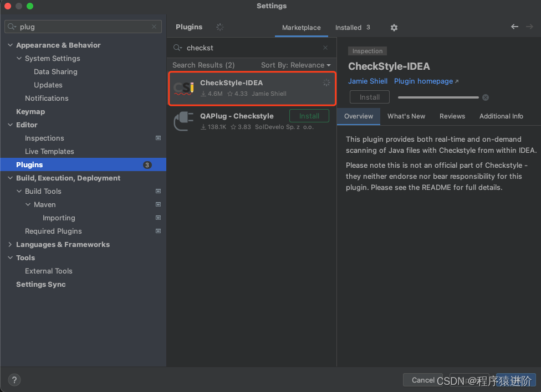Image resolution: width=541 pixels, height=392 pixels.
Task: Open help via the question mark icon
Action: tap(13, 380)
